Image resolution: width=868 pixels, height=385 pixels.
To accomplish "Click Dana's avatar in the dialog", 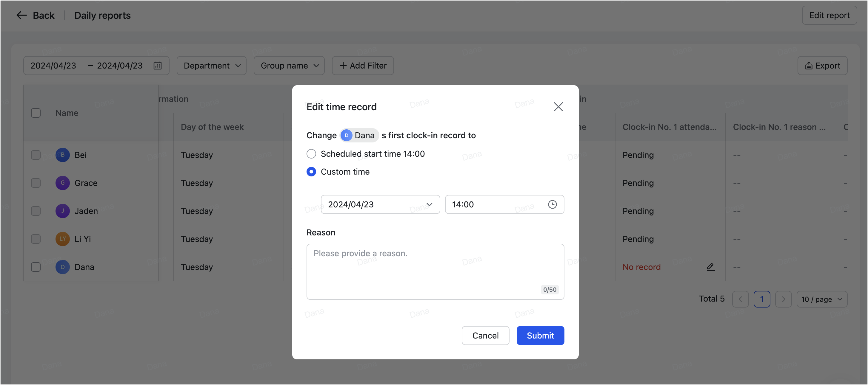I will pos(346,135).
